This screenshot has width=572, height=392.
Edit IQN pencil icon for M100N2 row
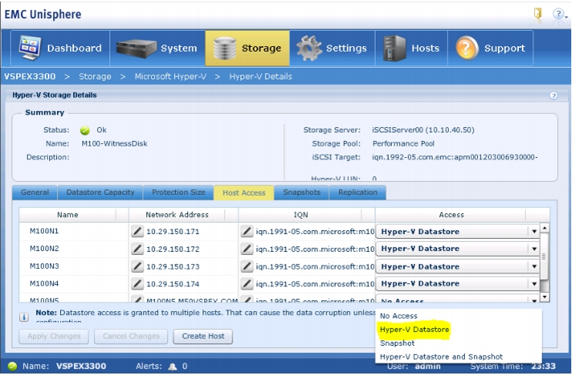[x=247, y=249]
